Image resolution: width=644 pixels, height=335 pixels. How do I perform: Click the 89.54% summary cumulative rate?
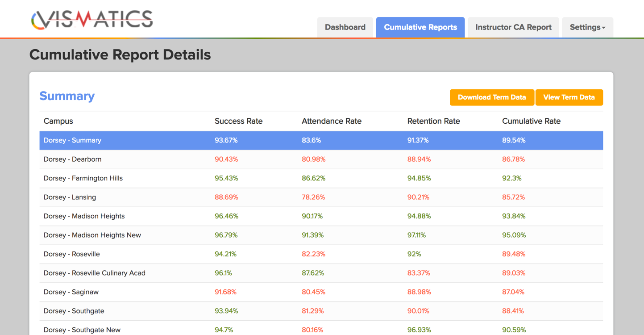514,140
